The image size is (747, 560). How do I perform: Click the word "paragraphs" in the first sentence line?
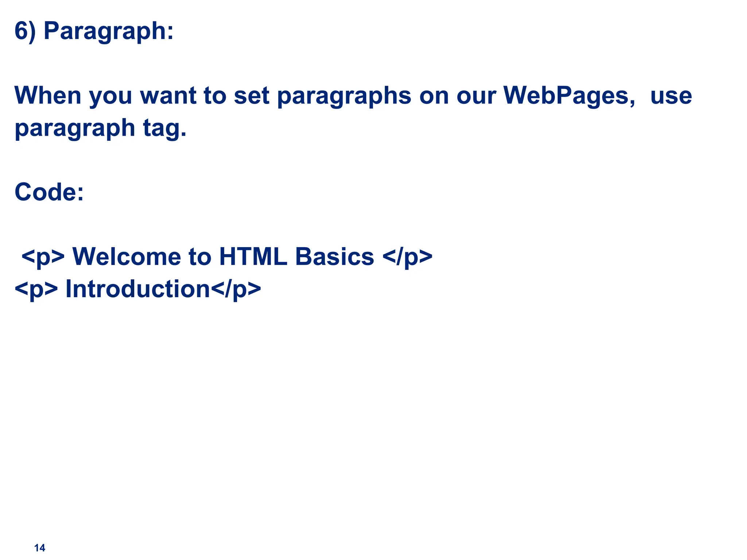click(344, 96)
